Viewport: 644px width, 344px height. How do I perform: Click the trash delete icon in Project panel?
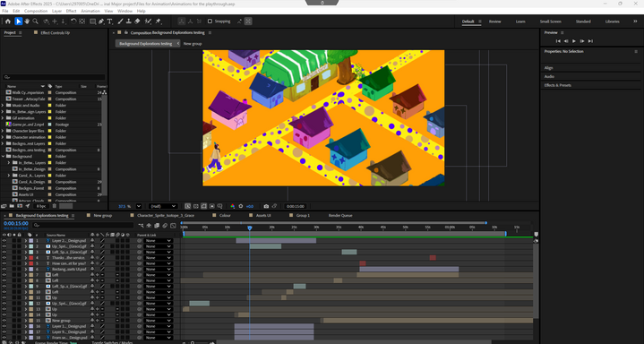(55, 206)
